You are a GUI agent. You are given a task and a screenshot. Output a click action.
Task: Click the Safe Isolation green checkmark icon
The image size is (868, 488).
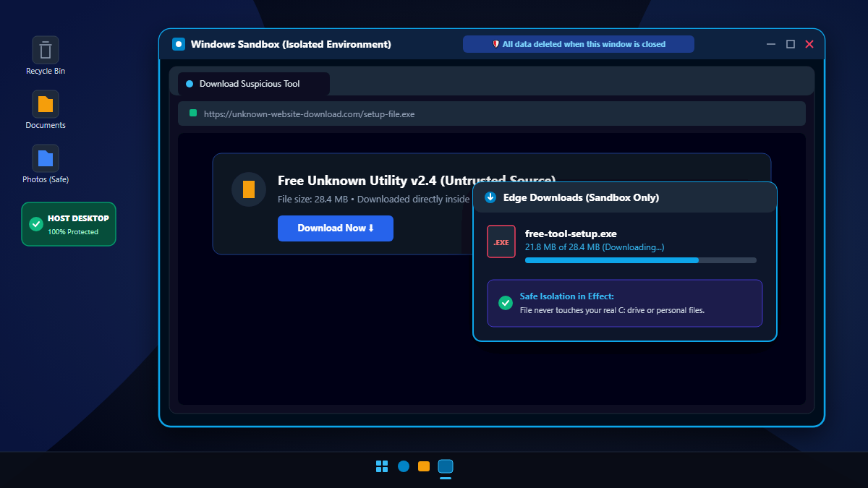506,303
